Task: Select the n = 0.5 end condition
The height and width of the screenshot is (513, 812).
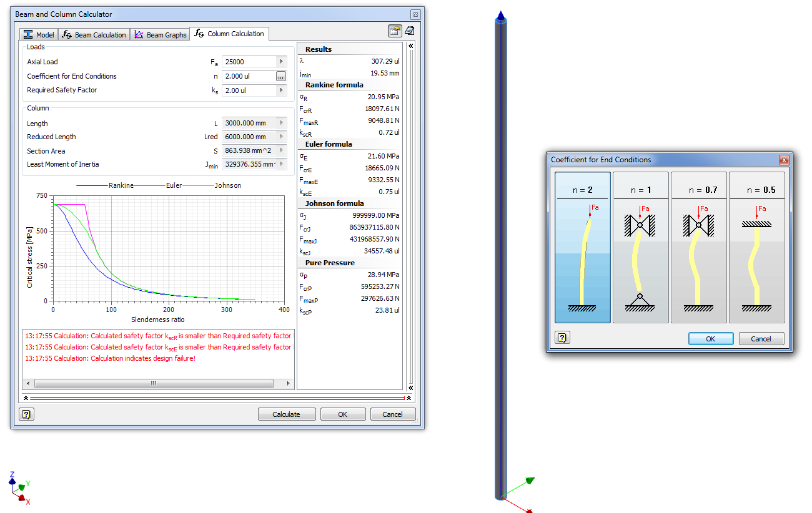Action: [x=757, y=247]
